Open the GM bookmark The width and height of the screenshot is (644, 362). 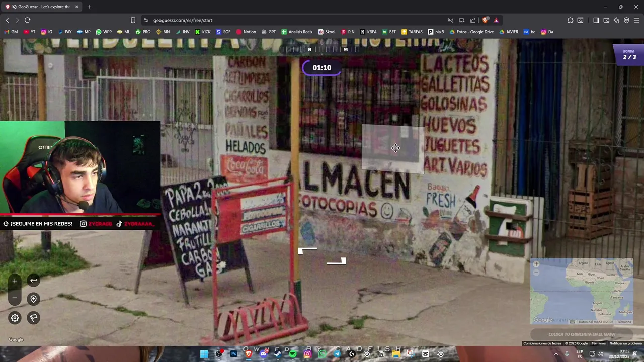tap(11, 32)
